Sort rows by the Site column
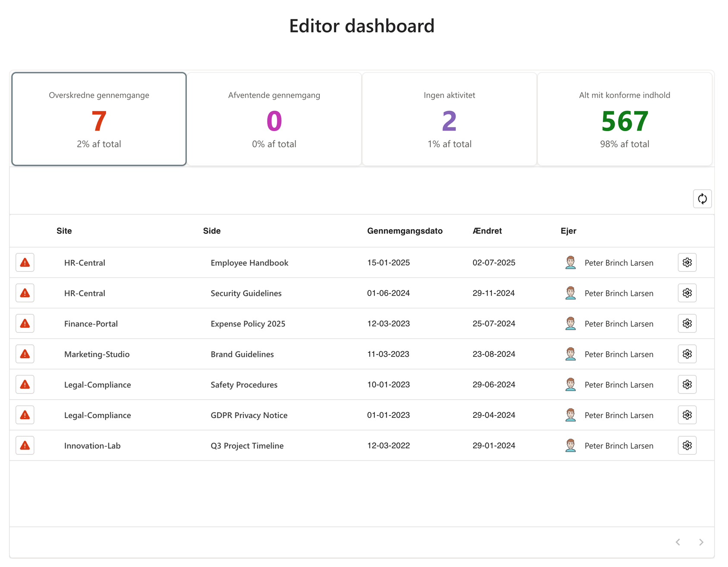The image size is (728, 567). (x=64, y=231)
